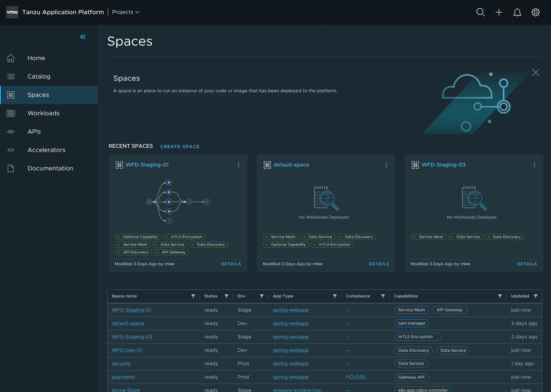Filter the Space name column
The height and width of the screenshot is (392, 551).
click(x=193, y=296)
